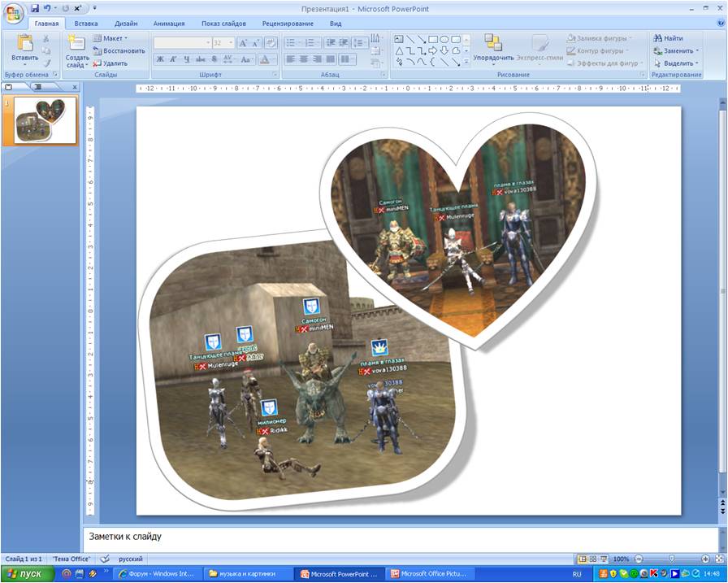Click the Paste (Вставить) clipboard icon
Image resolution: width=728 pixels, height=583 pixels.
[25, 44]
